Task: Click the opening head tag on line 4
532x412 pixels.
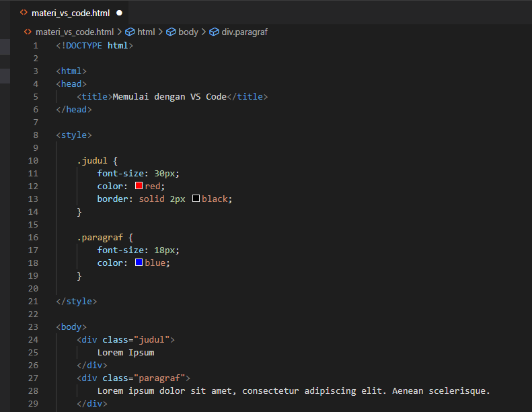Action: click(71, 84)
